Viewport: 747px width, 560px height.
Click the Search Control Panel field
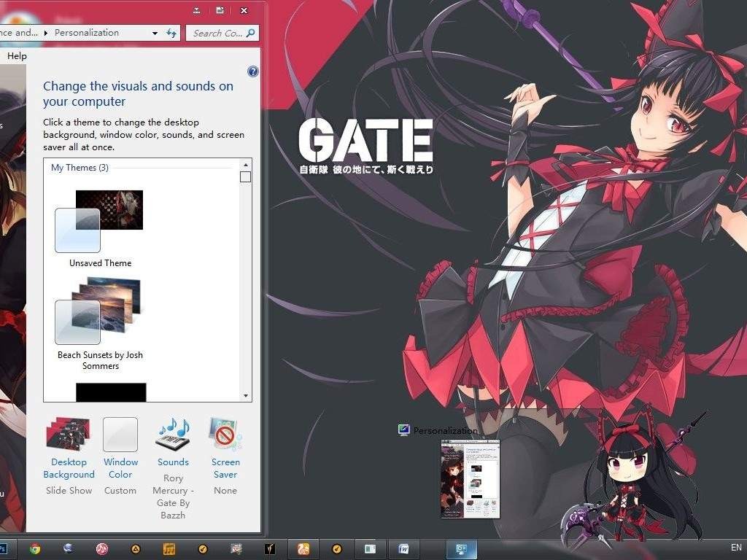coord(219,33)
